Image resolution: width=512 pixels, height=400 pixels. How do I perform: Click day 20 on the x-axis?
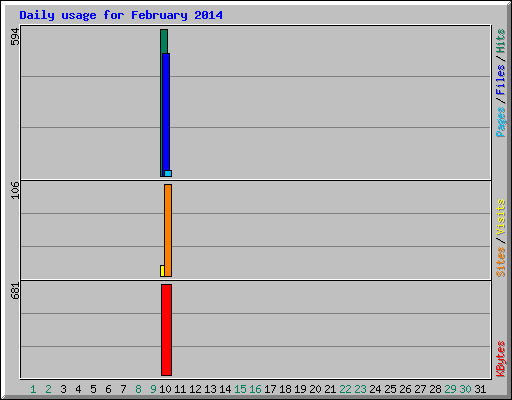pos(315,389)
